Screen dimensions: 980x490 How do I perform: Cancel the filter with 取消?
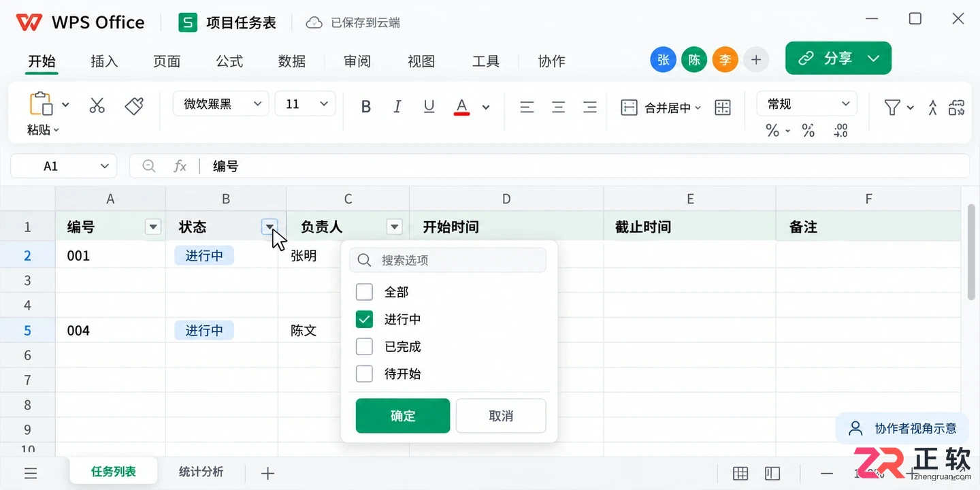click(x=501, y=416)
